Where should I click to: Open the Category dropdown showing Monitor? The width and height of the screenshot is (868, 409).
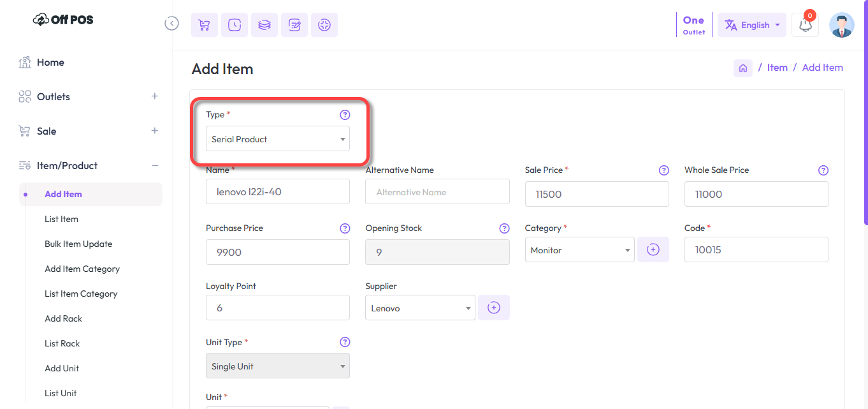coord(579,250)
